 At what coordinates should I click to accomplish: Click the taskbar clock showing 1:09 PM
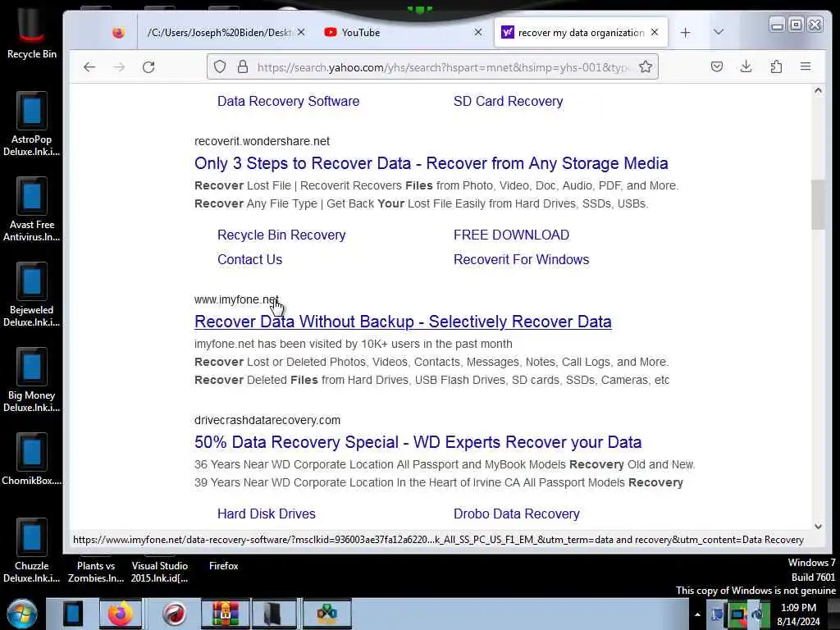[798, 614]
